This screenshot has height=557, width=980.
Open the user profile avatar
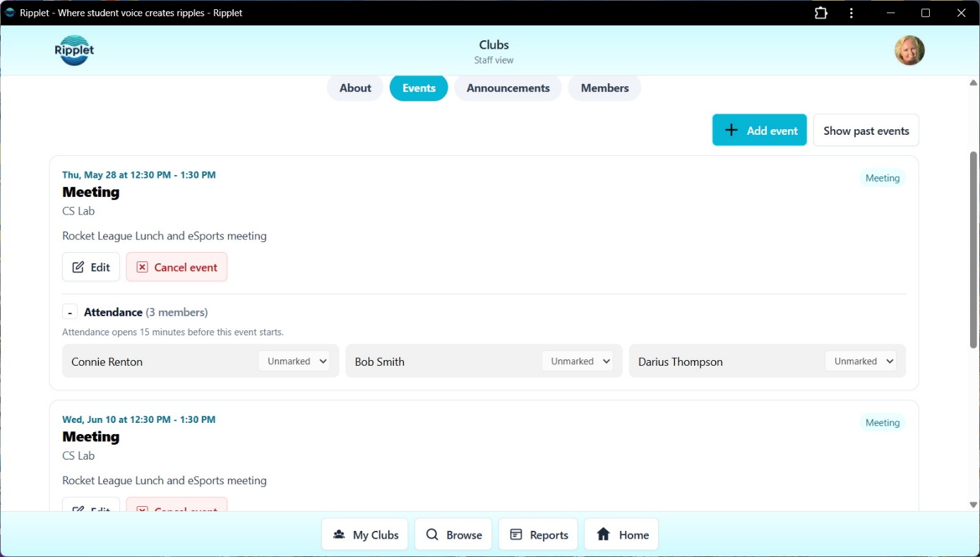(x=909, y=50)
